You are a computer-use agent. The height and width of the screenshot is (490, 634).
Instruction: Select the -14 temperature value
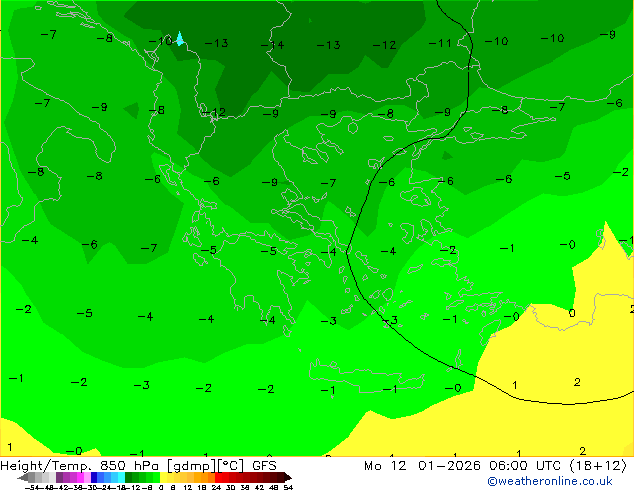coord(273,45)
